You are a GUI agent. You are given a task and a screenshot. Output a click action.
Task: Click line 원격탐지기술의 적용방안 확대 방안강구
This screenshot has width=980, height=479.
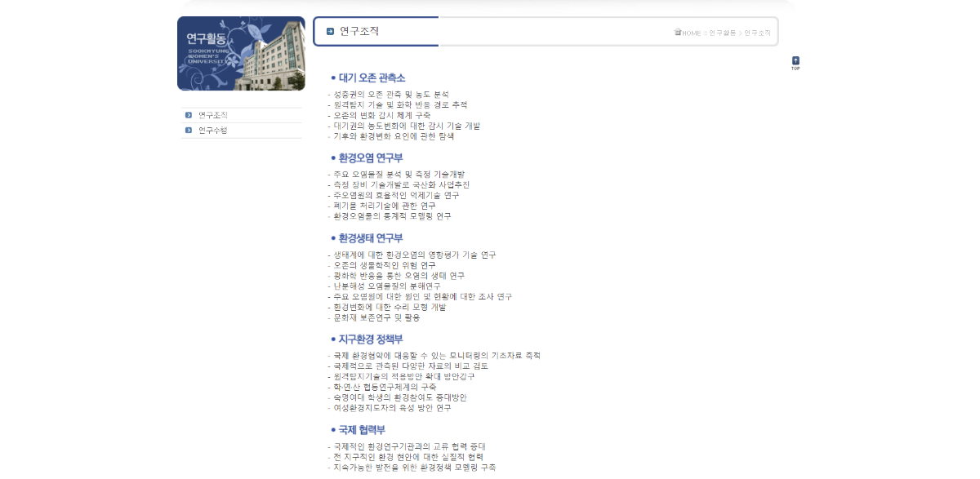click(x=403, y=377)
